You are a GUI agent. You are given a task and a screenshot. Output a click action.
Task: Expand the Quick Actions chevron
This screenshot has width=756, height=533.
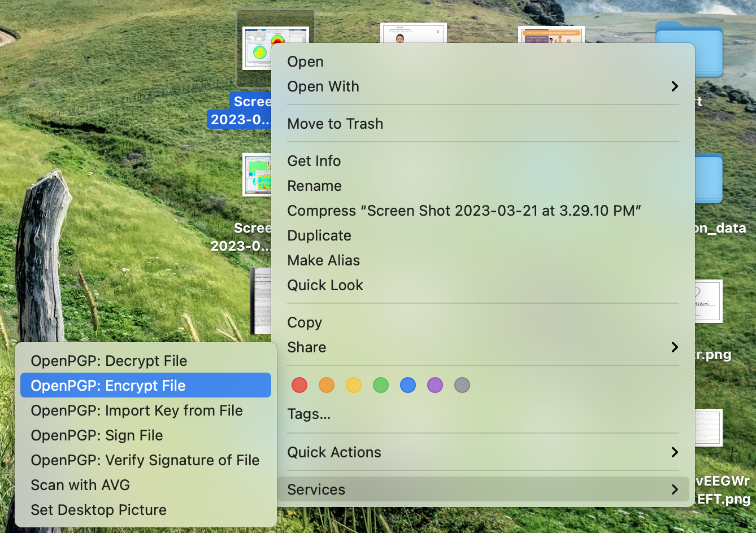pyautogui.click(x=675, y=452)
